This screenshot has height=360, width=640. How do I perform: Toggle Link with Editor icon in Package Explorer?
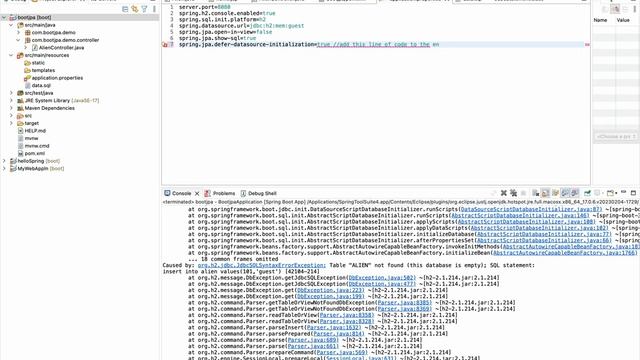135,9
